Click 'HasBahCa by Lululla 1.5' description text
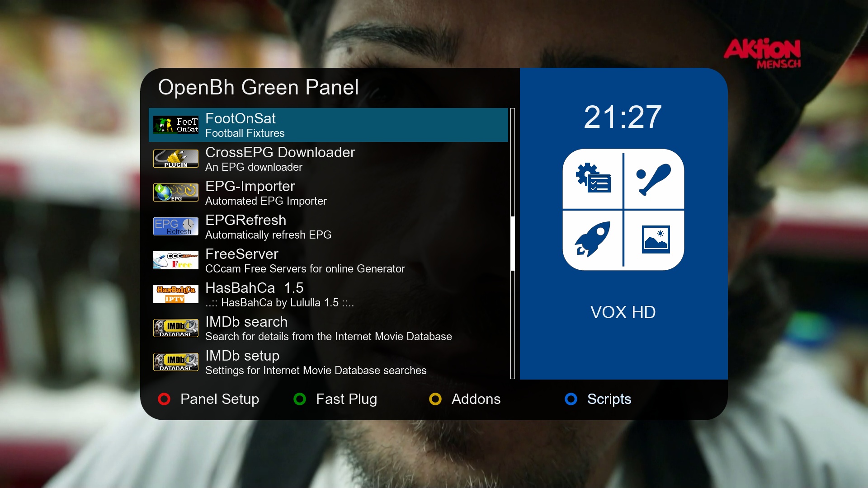The height and width of the screenshot is (488, 868). 279,303
